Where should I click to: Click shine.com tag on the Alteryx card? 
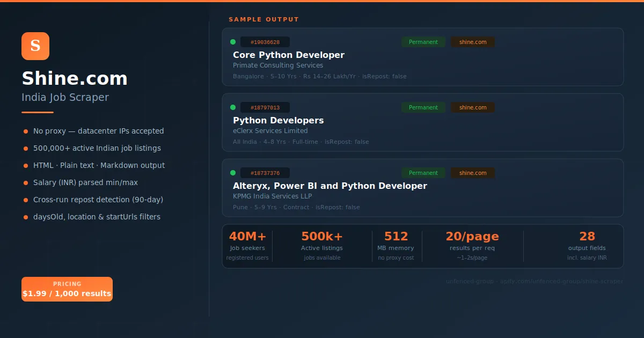pos(473,173)
